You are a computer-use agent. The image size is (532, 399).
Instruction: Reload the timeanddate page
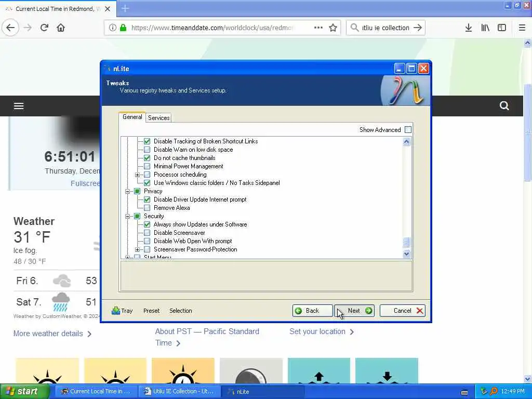[x=44, y=28]
